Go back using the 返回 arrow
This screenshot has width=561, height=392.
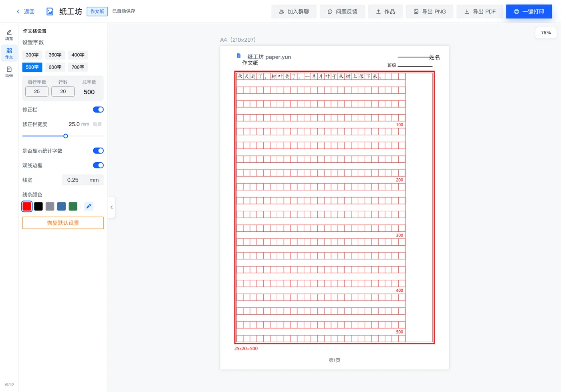point(25,12)
